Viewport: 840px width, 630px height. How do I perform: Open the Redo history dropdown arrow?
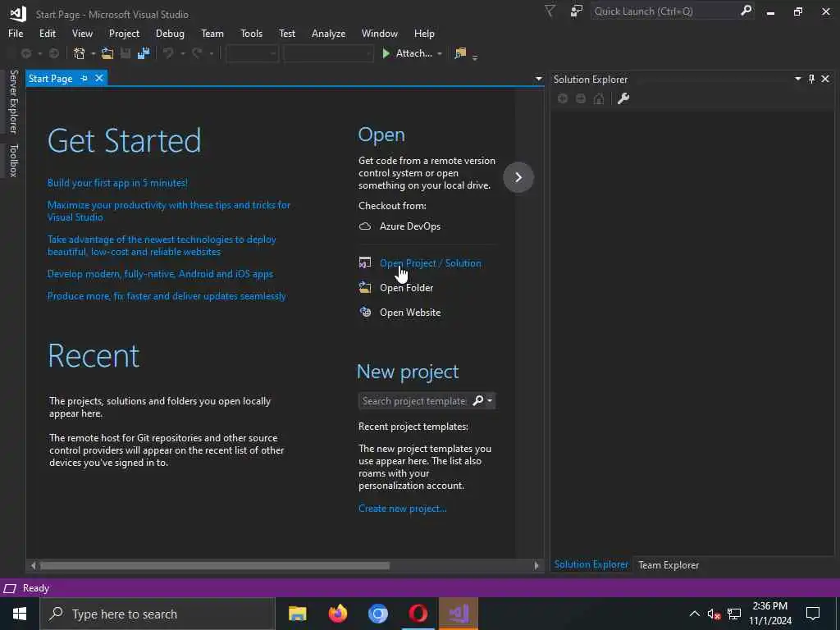[212, 53]
